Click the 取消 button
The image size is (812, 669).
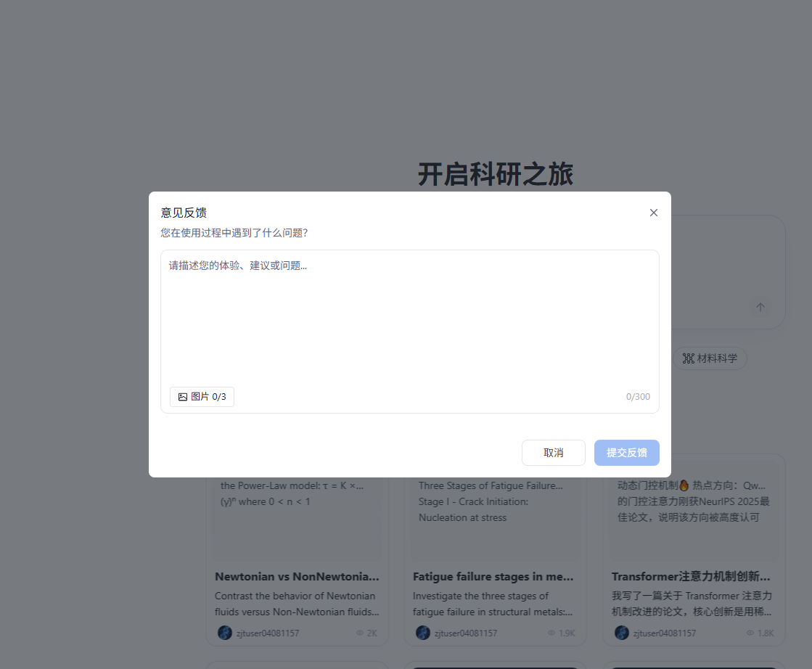(554, 453)
